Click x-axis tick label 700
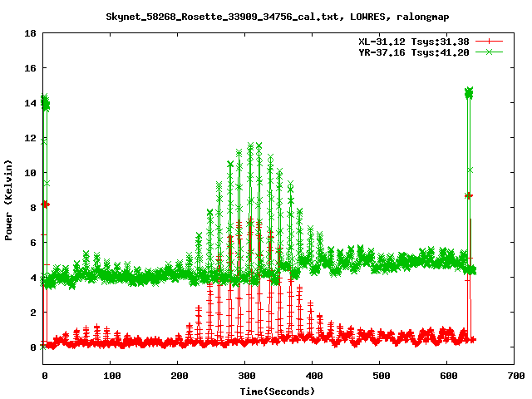This screenshot has width=532, height=399. (x=515, y=376)
